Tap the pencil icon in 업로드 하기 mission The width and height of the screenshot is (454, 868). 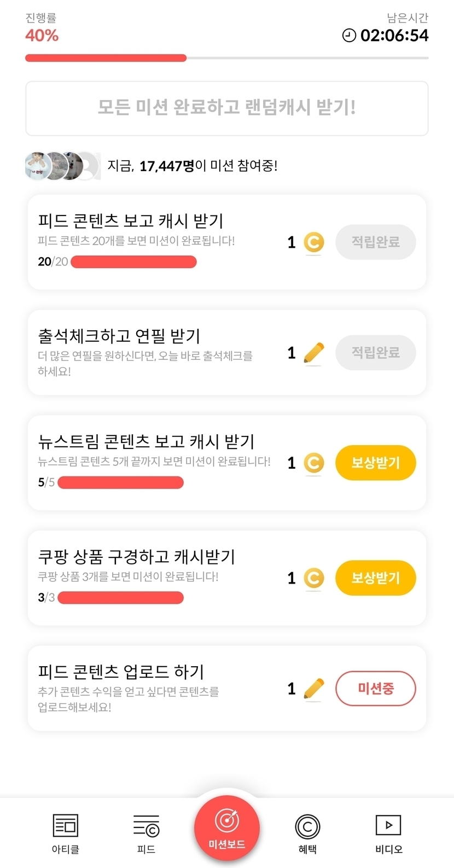click(313, 689)
